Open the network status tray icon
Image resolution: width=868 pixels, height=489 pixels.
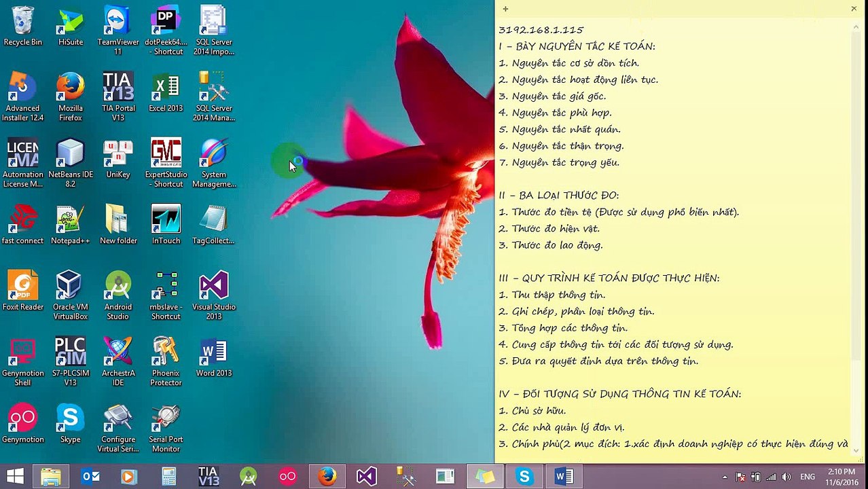771,477
